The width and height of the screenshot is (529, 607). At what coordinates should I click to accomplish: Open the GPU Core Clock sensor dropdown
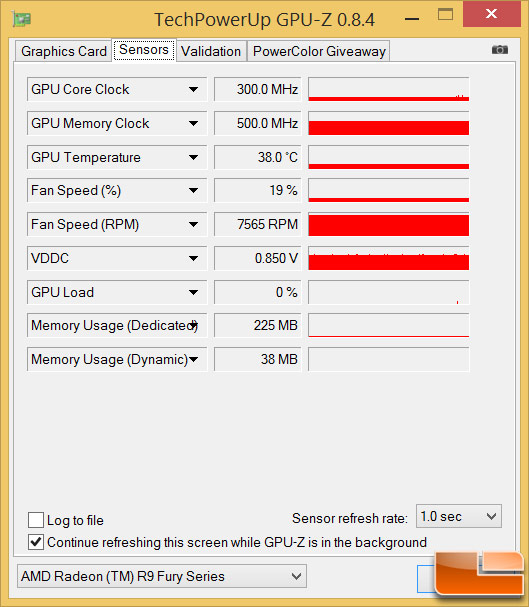tap(193, 89)
